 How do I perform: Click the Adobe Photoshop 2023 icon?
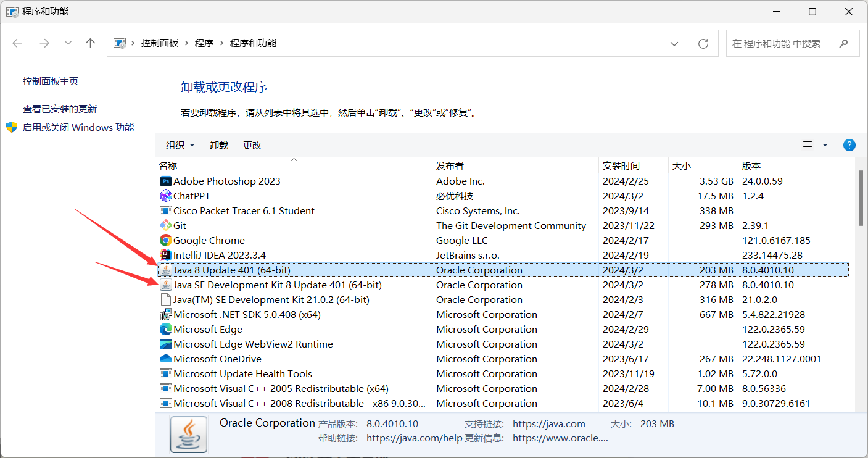tap(165, 180)
